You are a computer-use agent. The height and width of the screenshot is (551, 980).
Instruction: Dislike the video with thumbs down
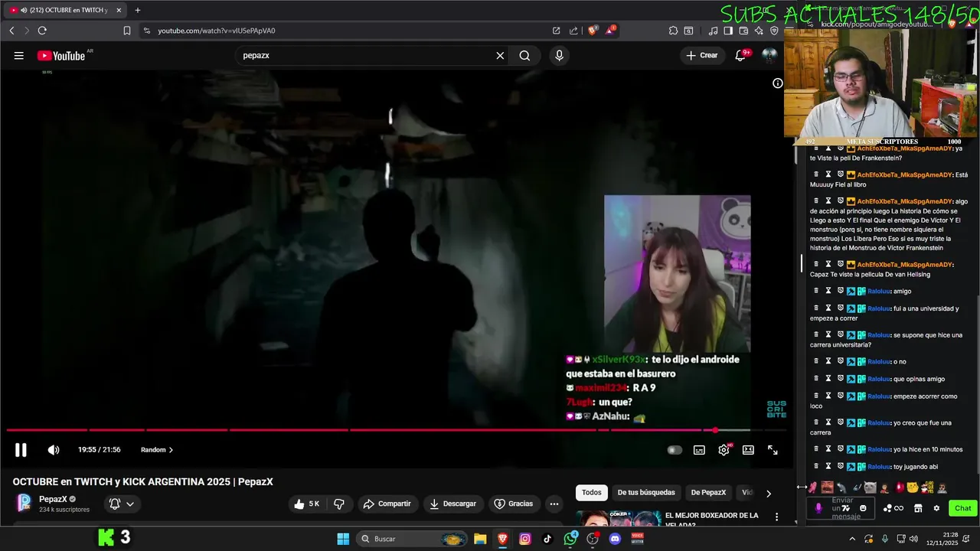pos(339,504)
